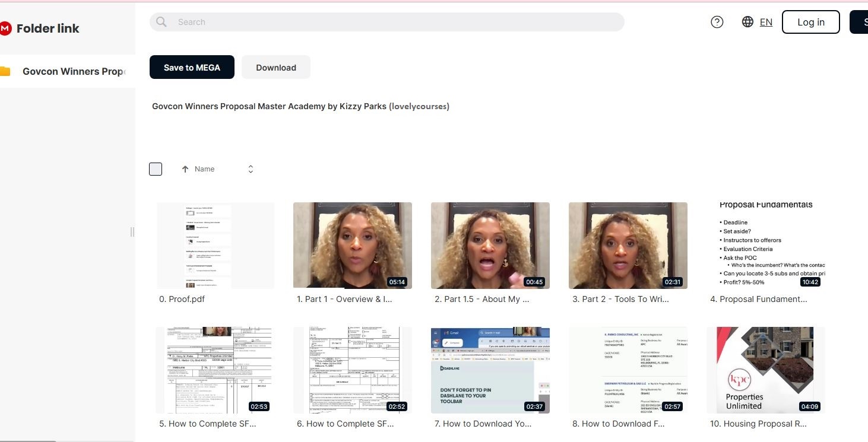Click the sort direction arrow beside Name
Screen dimensions: 868x442
pos(185,169)
